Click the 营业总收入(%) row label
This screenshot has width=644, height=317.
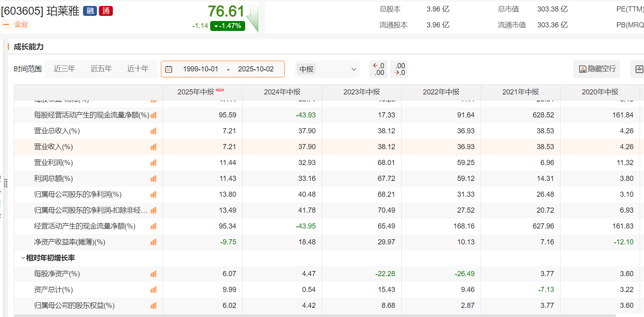57,131
